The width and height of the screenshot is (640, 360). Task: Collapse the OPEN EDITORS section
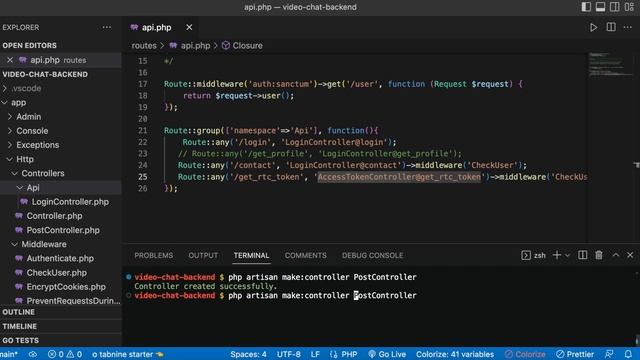[29, 45]
